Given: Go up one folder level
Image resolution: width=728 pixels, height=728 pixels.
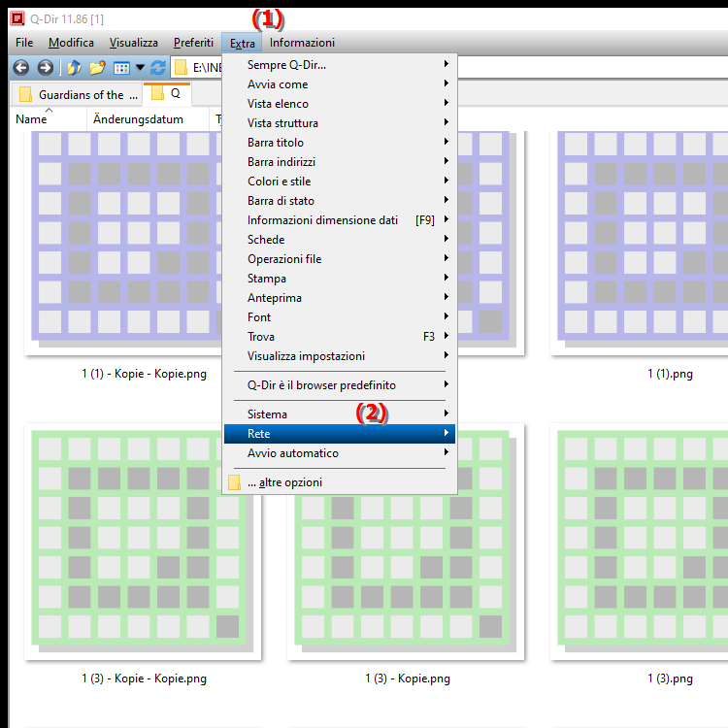Looking at the screenshot, I should (75, 68).
